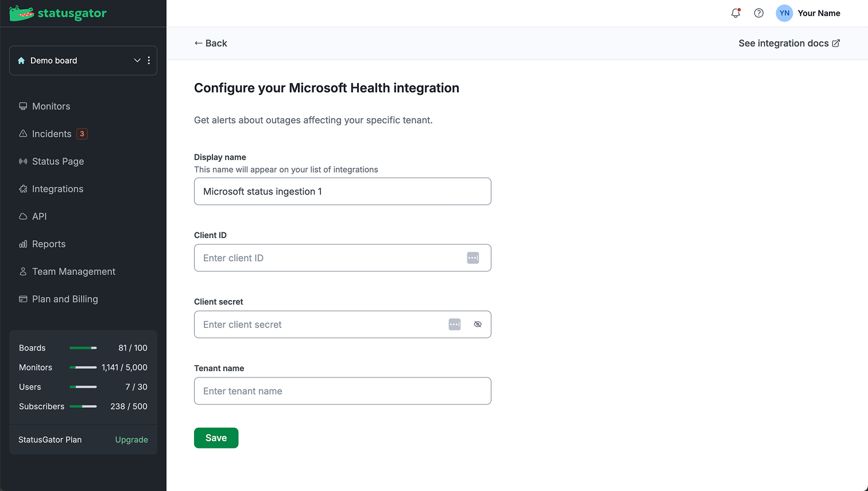Click the Team Management person icon
The image size is (868, 491).
tap(23, 271)
